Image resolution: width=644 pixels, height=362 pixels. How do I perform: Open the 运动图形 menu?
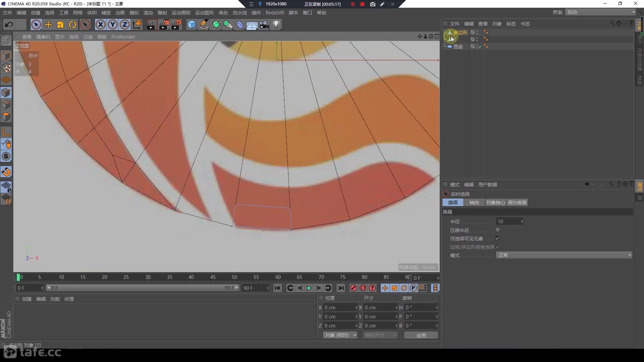coord(204,13)
